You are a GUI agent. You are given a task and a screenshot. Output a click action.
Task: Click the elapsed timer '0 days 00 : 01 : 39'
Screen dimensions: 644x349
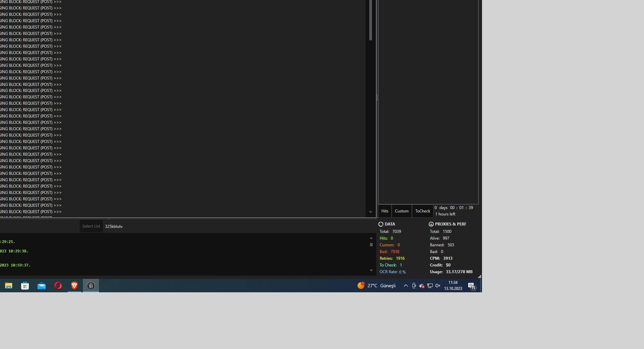click(x=454, y=208)
